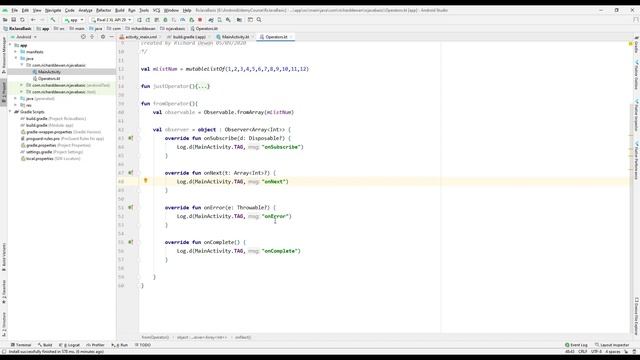This screenshot has width=640, height=360.
Task: Click the Back navigation arrow
Action: pyautogui.click(x=33, y=20)
